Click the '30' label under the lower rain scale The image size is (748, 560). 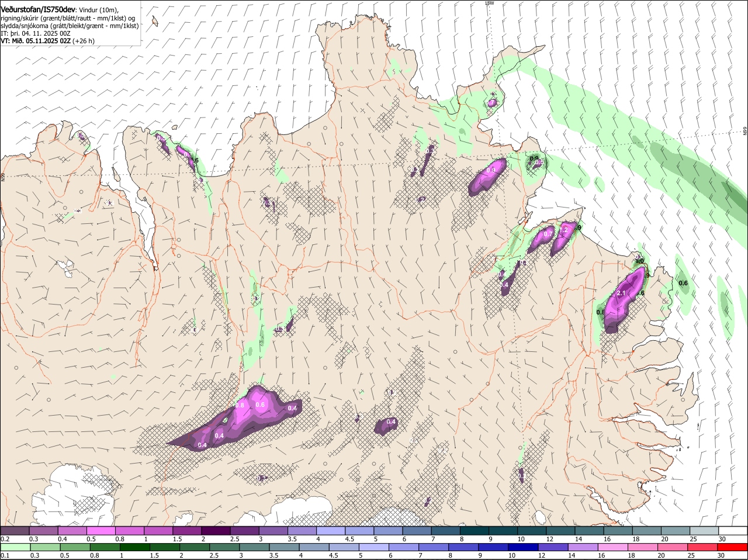pos(721,555)
